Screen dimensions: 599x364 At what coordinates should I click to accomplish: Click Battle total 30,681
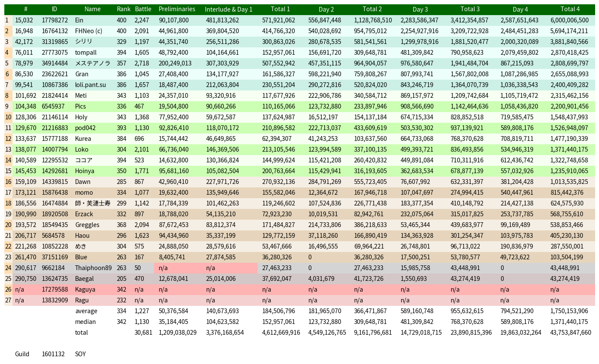pos(144,333)
